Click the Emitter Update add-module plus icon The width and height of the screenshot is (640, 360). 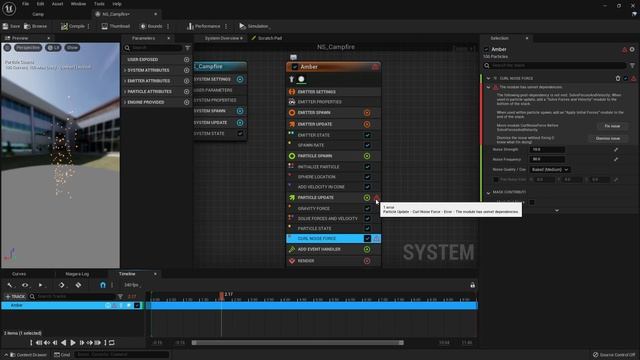(x=367, y=124)
